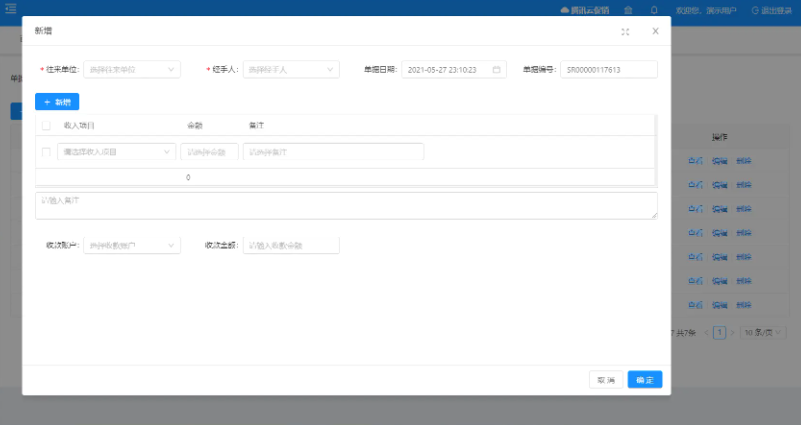Viewport: 801px width, 425px height.
Task: Click the blue 新增 add row button
Action: [x=57, y=102]
